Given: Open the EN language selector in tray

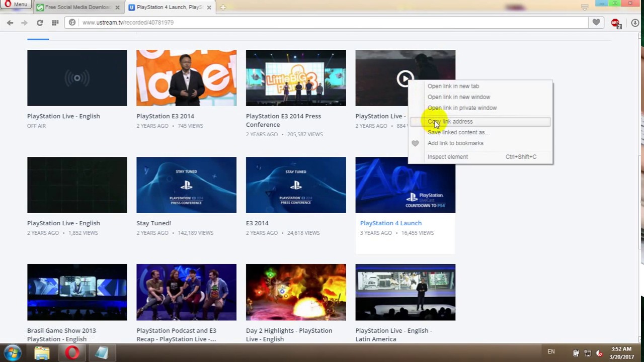Looking at the screenshot, I should click(x=551, y=352).
